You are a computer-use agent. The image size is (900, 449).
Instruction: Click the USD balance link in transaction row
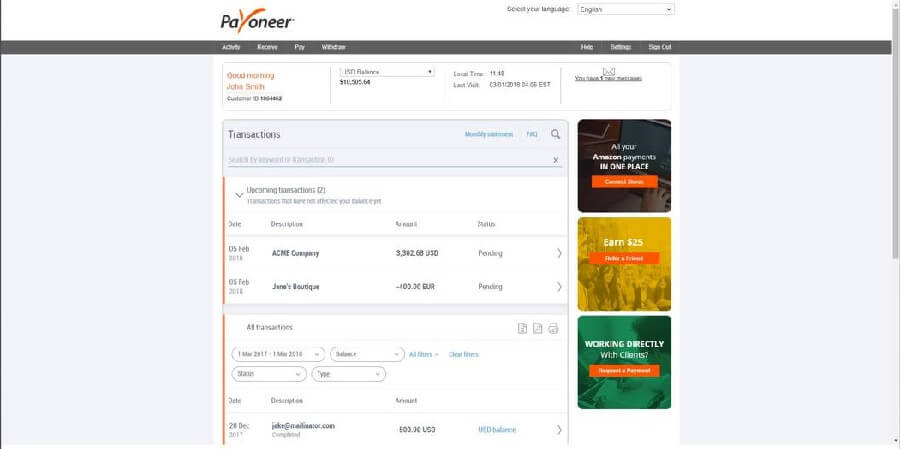pyautogui.click(x=496, y=429)
